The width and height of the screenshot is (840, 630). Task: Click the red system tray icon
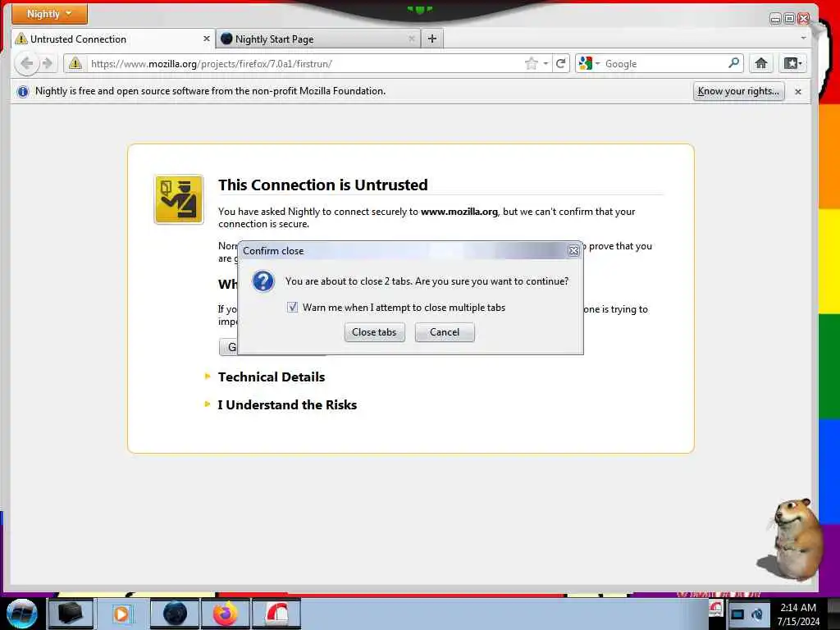[716, 608]
